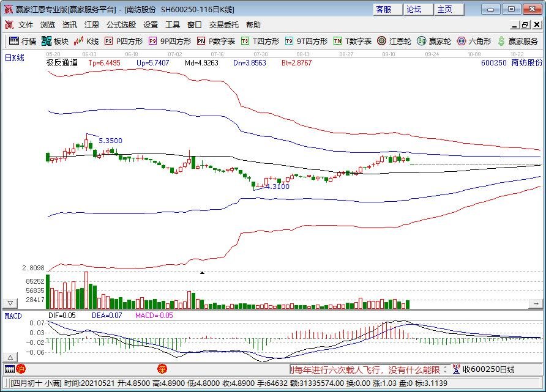Viewport: 546px width, 392px height.
Task: Open the 六角形 hexagon tool
Action: [x=474, y=41]
